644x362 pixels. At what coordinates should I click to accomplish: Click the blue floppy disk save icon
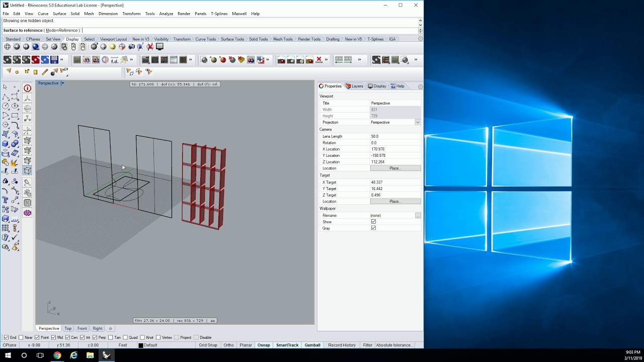[54, 60]
